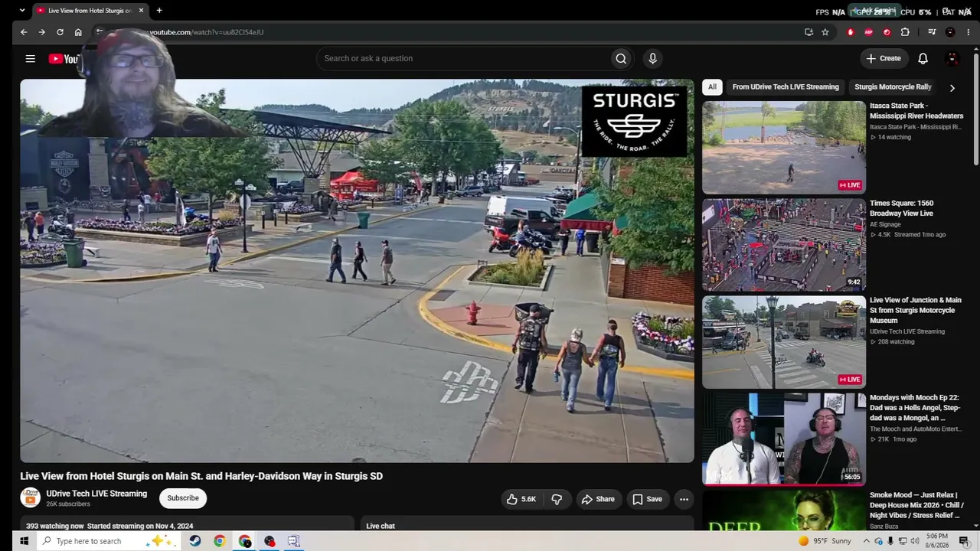
Task: Click the YouTube search field
Action: pyautogui.click(x=462, y=58)
